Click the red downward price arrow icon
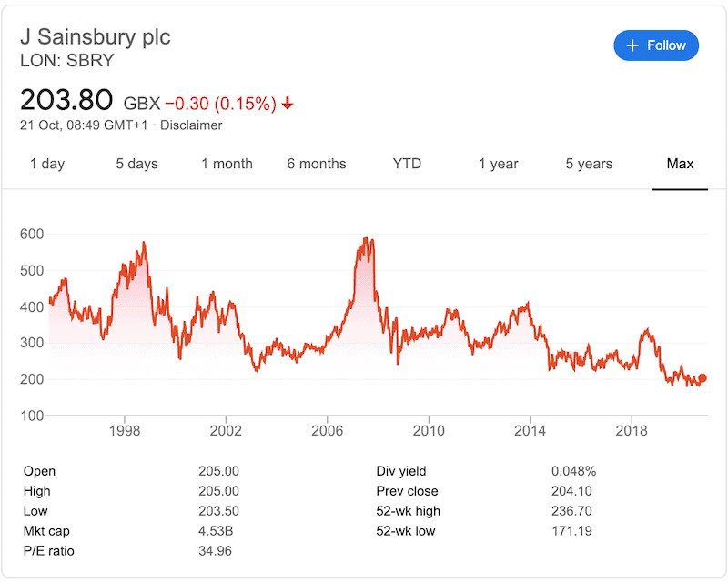The width and height of the screenshot is (728, 582). 288,104
